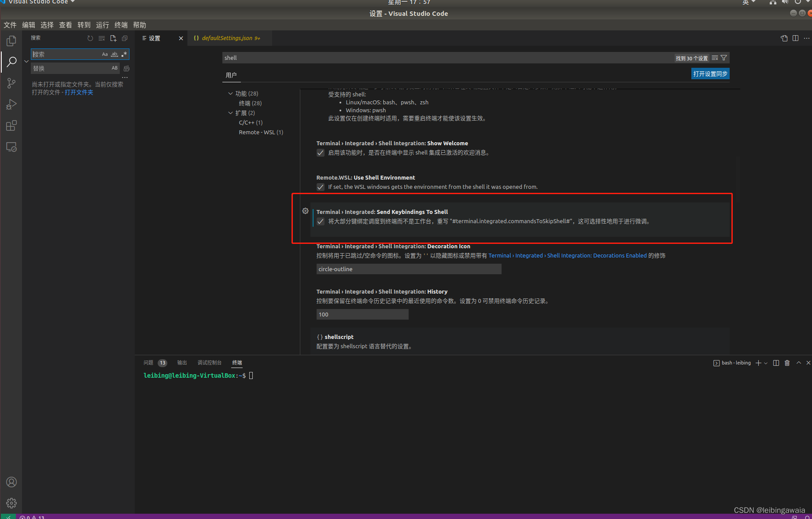Open the Manage gear in activity bar
Viewport: 812px width, 519px height.
pos(11,503)
